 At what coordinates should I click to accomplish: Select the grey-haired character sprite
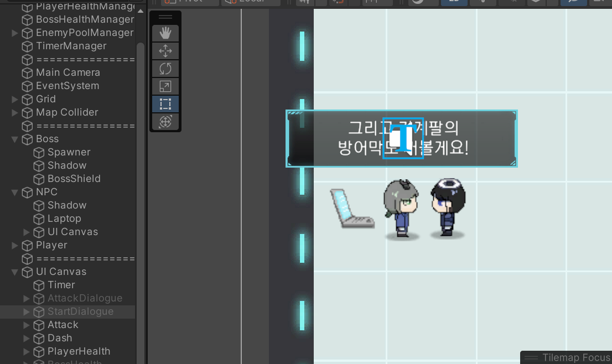401,209
